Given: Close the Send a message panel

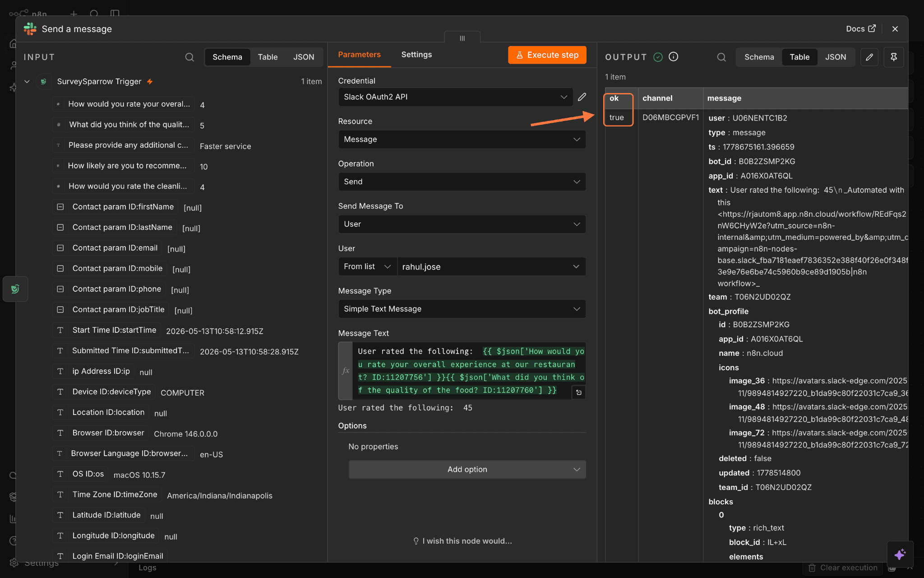Looking at the screenshot, I should 895,29.
